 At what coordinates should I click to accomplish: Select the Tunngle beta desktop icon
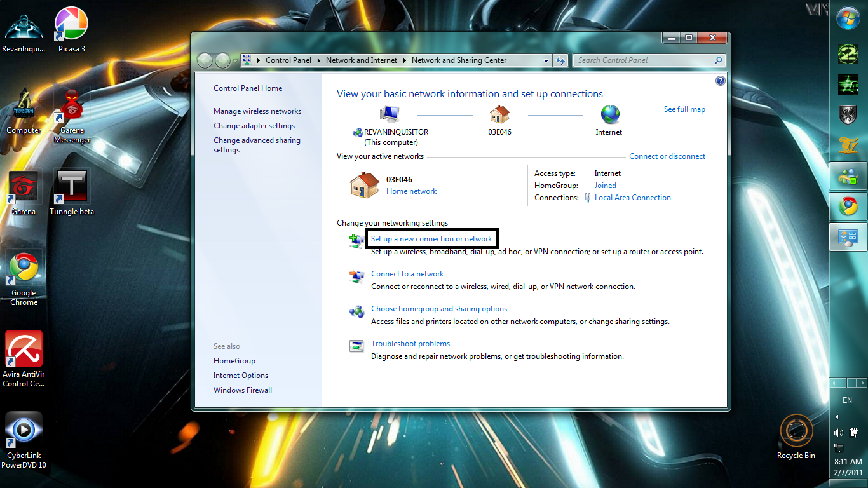[72, 193]
